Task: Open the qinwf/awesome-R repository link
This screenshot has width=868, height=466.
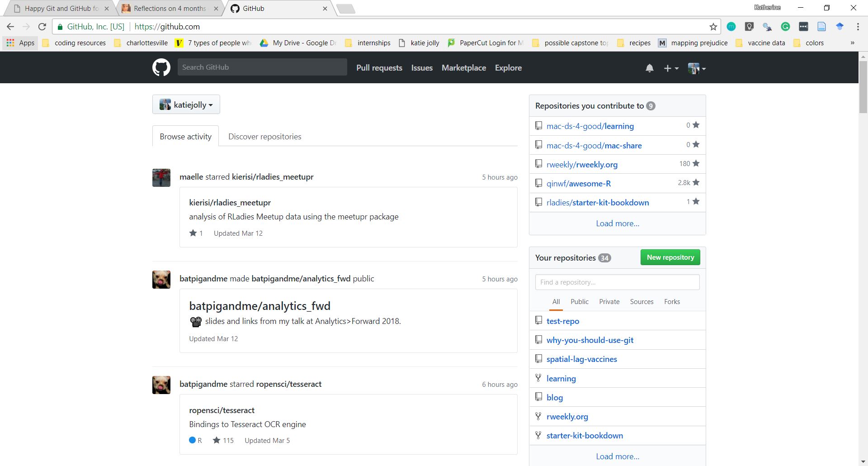Action: tap(579, 183)
